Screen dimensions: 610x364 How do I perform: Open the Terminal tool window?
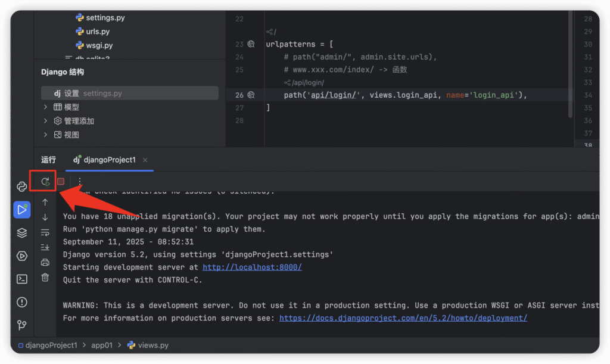(x=22, y=279)
